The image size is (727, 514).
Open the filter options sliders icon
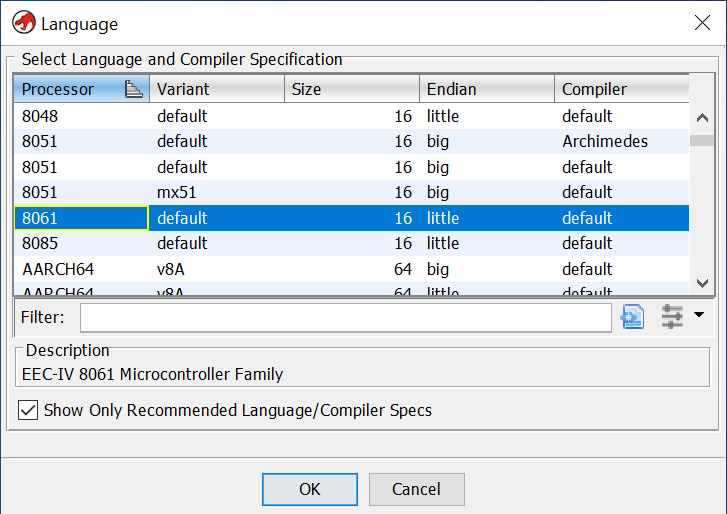tap(672, 317)
